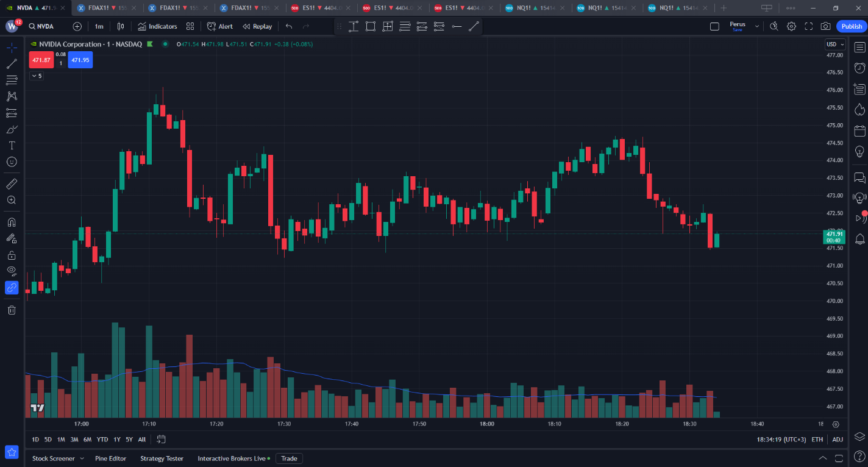Open the Alerts panel clock icon
The width and height of the screenshot is (868, 467).
(859, 68)
